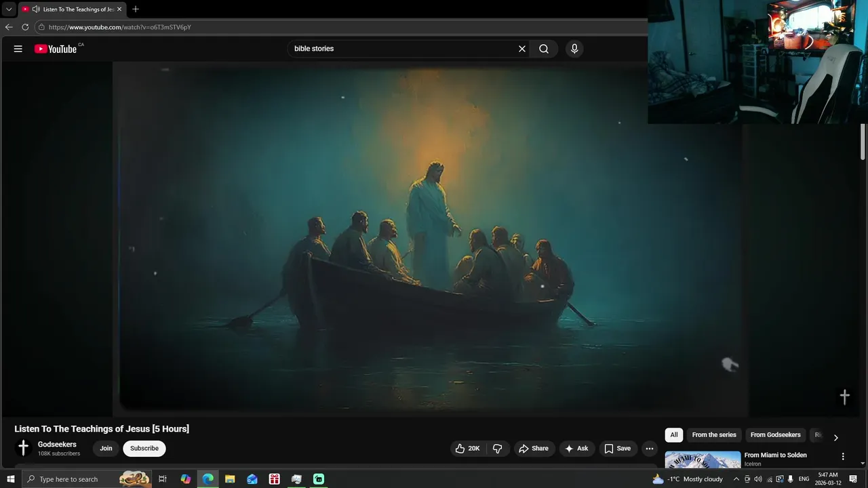Open the clock showing 5:47 AM
The image size is (868, 488).
click(x=828, y=479)
